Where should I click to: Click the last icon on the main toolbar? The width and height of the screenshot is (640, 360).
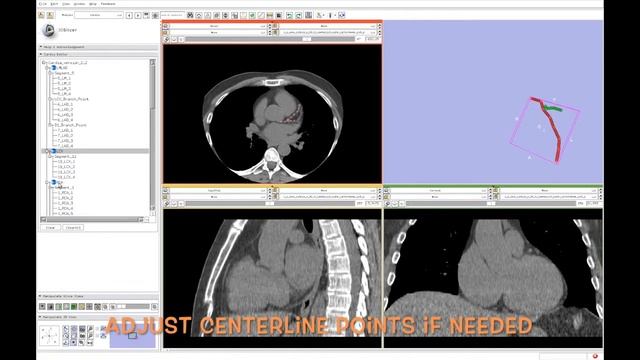tap(342, 15)
